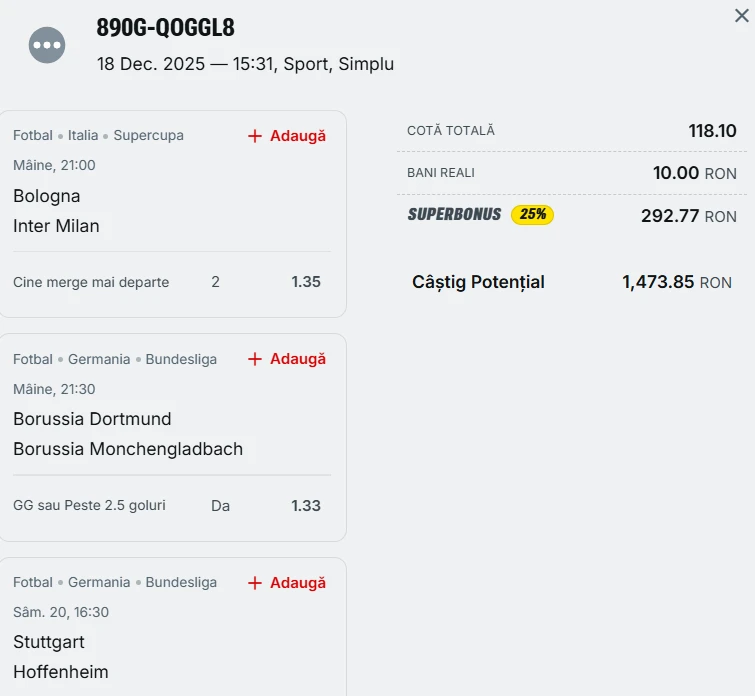Open the Borussia Monchengladbach team name

coord(128,449)
